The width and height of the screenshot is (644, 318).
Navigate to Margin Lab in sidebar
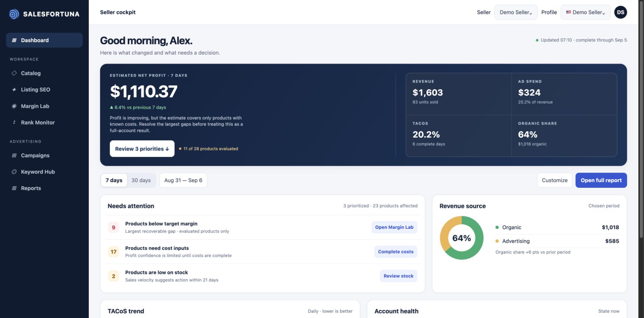44,106
